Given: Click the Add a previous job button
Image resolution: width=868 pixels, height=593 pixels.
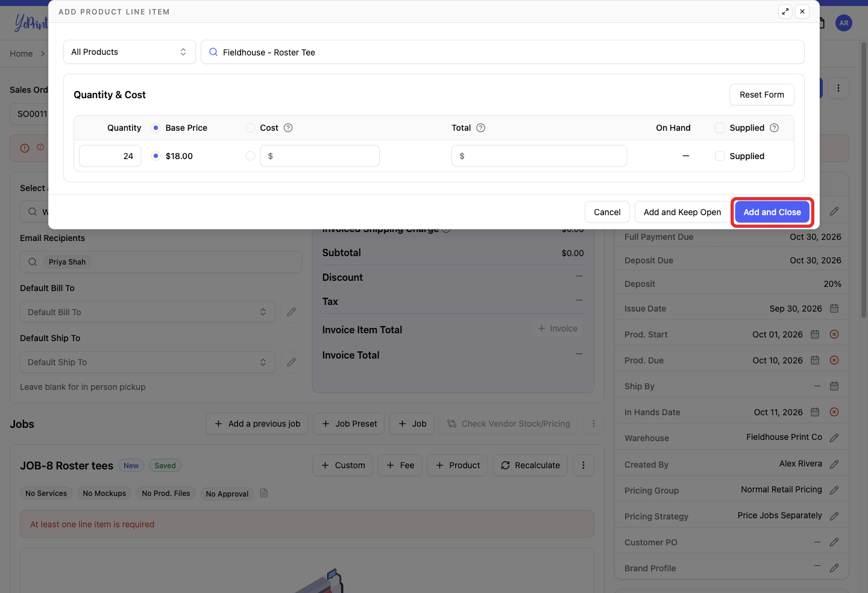Looking at the screenshot, I should [x=257, y=424].
